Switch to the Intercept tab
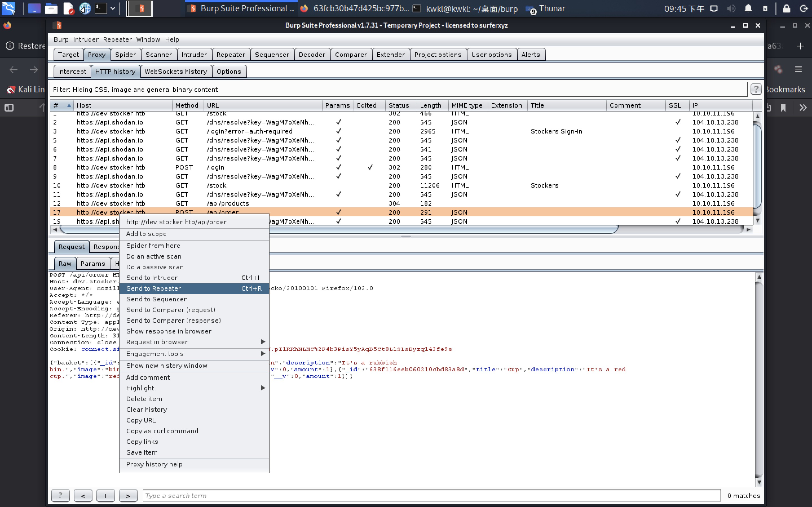The width and height of the screenshot is (812, 507). point(72,72)
